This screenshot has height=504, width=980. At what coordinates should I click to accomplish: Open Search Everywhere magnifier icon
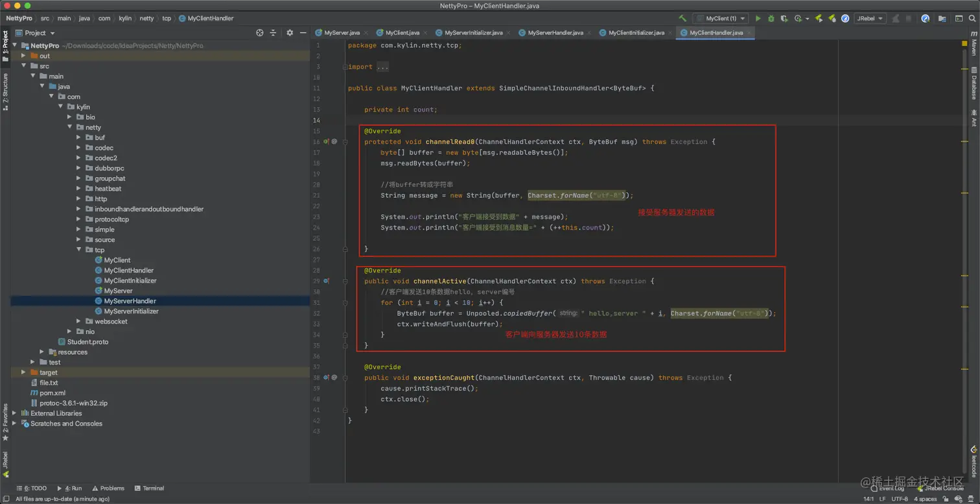(973, 19)
